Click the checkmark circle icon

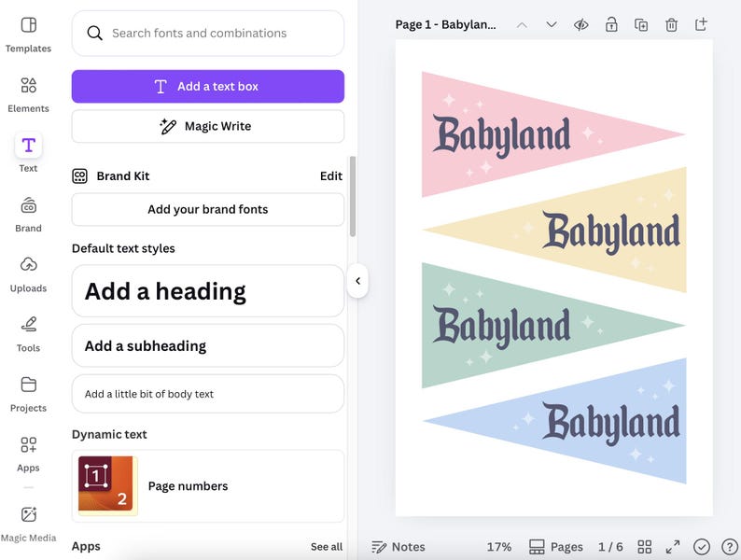[701, 547]
